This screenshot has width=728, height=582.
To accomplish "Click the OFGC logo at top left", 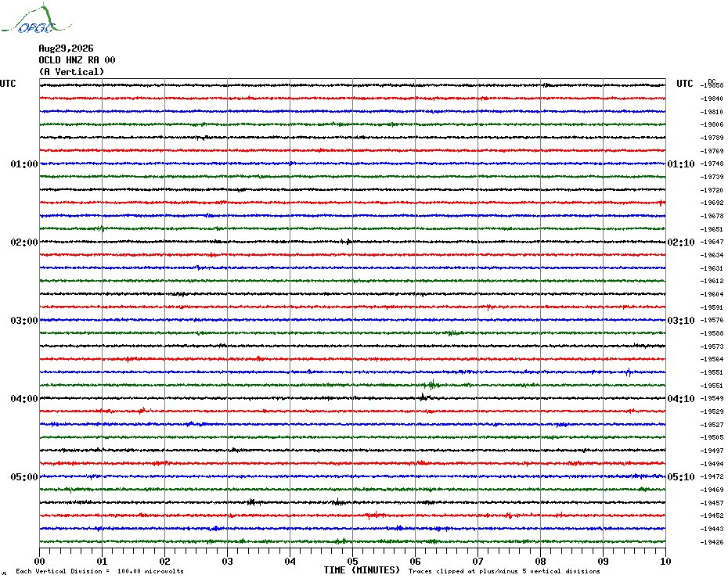I will coord(37,19).
